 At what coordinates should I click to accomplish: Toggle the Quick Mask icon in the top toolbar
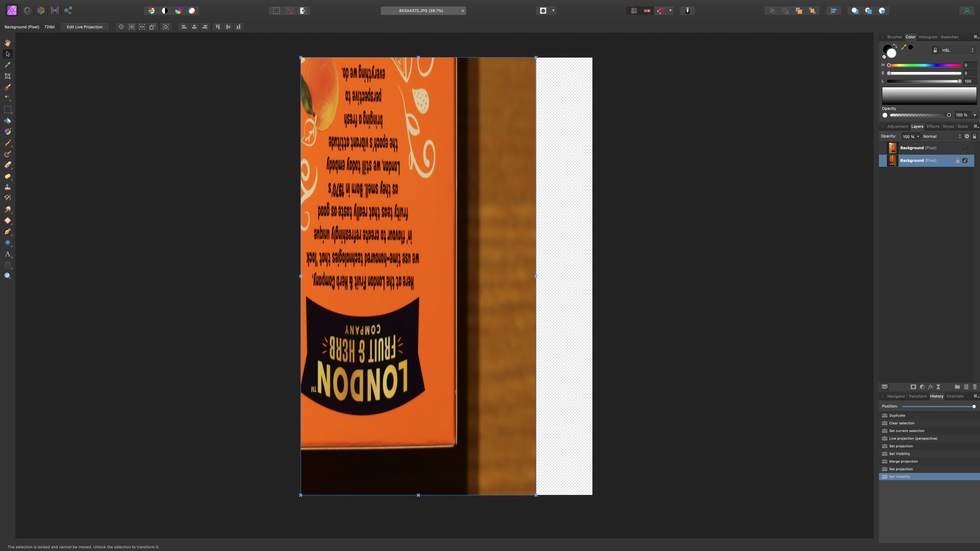(543, 11)
